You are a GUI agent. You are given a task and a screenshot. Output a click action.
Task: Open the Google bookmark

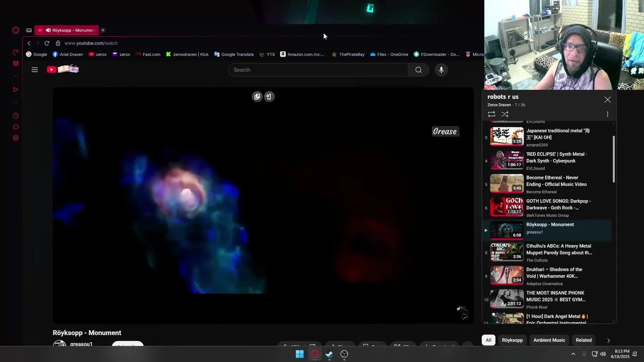pyautogui.click(x=36, y=54)
